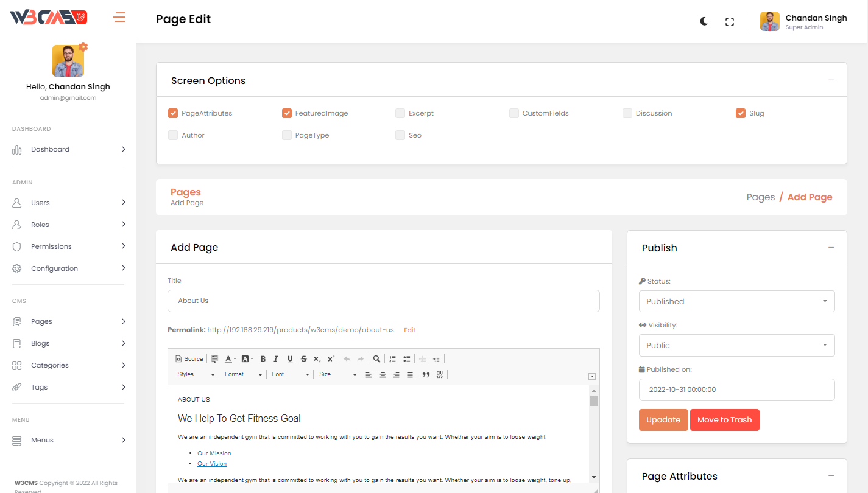Insert a block quote in the editor
Image resolution: width=868 pixels, height=493 pixels.
click(426, 375)
